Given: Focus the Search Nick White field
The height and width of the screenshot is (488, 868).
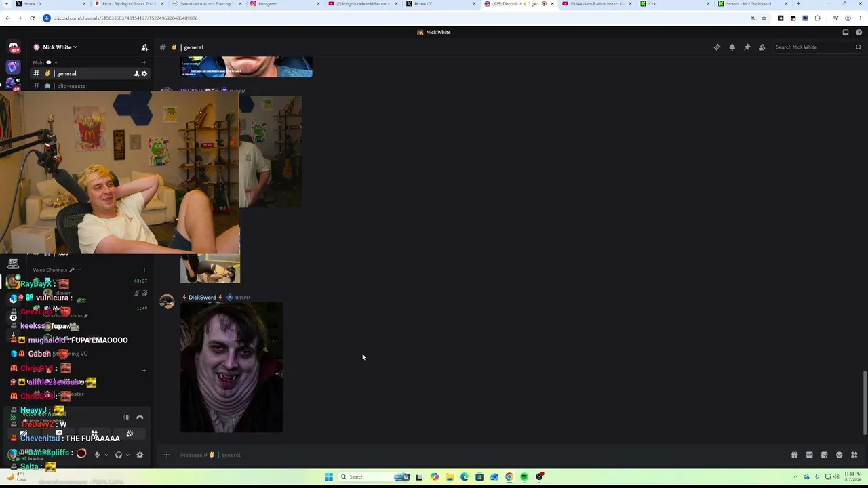Looking at the screenshot, I should pos(818,47).
